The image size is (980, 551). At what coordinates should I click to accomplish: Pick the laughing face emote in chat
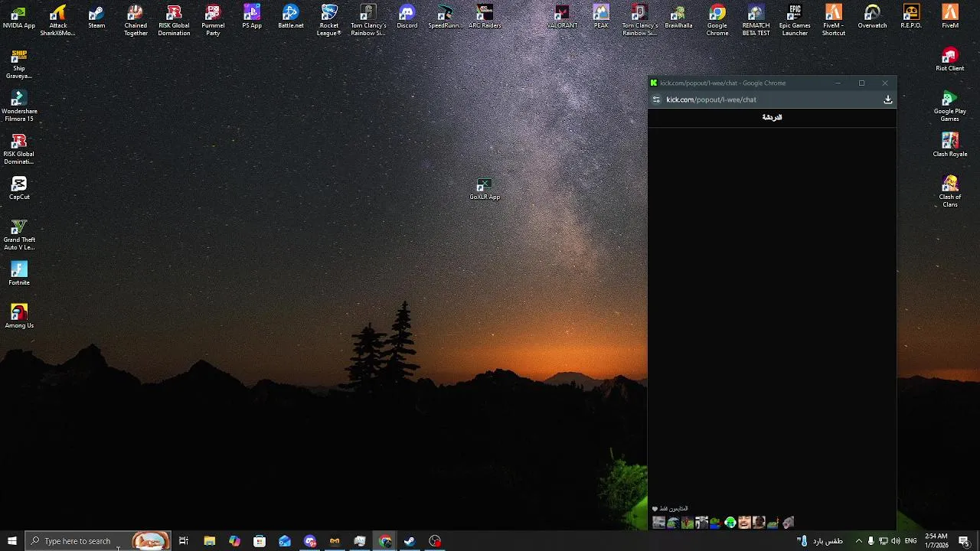coord(744,523)
